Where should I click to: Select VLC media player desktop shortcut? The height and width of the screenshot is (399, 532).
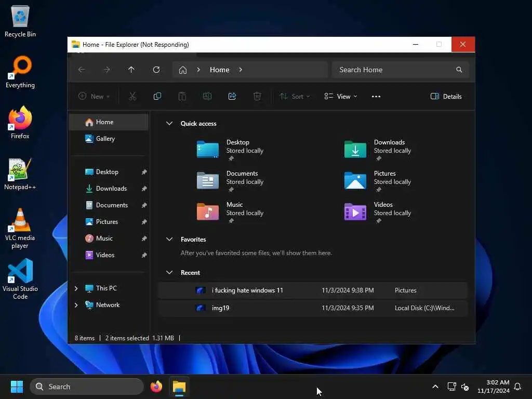[20, 229]
